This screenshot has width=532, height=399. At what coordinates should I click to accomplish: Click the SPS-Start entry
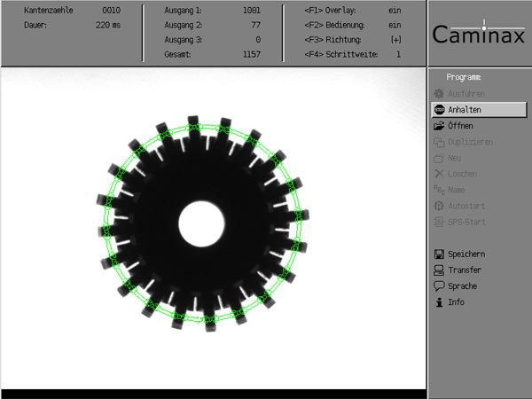click(466, 222)
